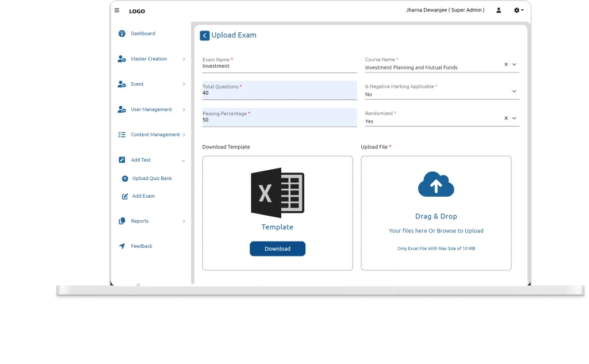
Task: Select the Master Creation sidebar icon
Action: tap(121, 59)
